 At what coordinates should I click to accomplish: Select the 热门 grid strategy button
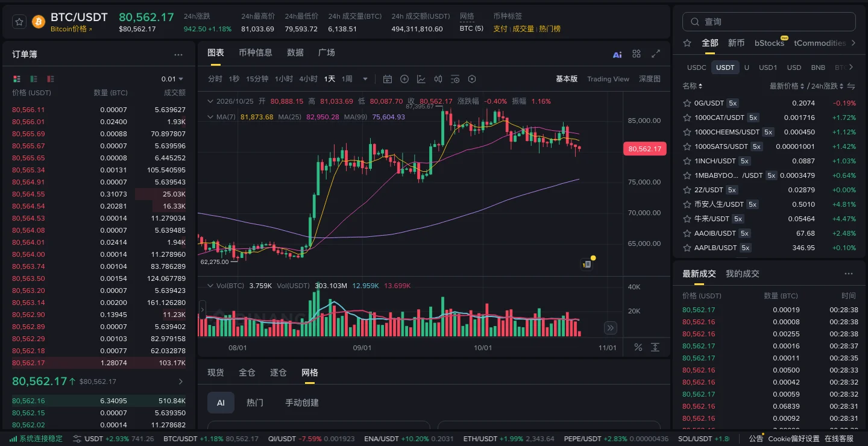coord(255,403)
